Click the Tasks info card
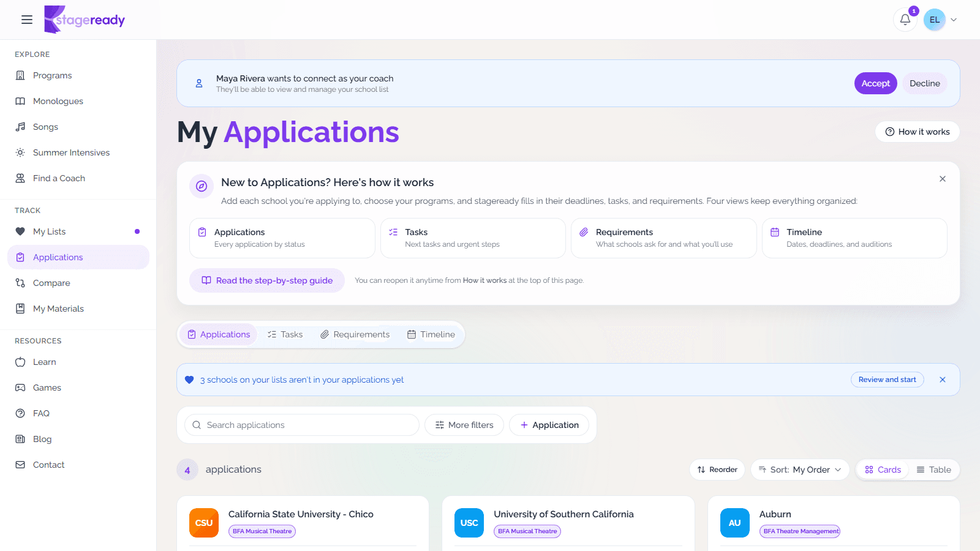 click(473, 238)
